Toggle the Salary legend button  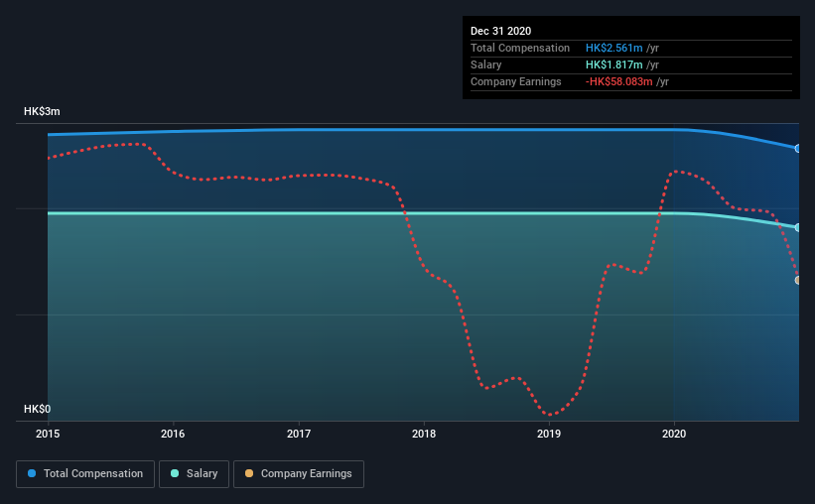(x=194, y=474)
